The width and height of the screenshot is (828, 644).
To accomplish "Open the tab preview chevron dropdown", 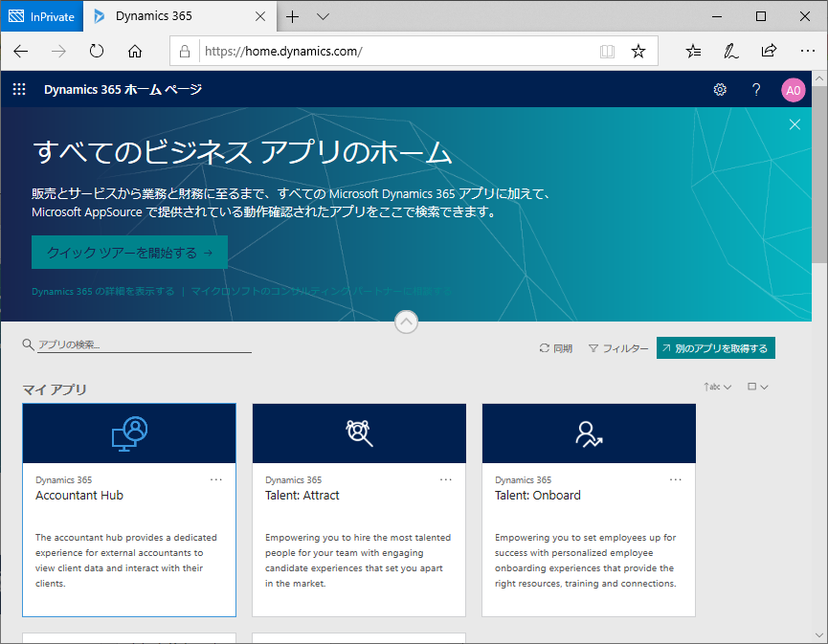I will pyautogui.click(x=323, y=16).
